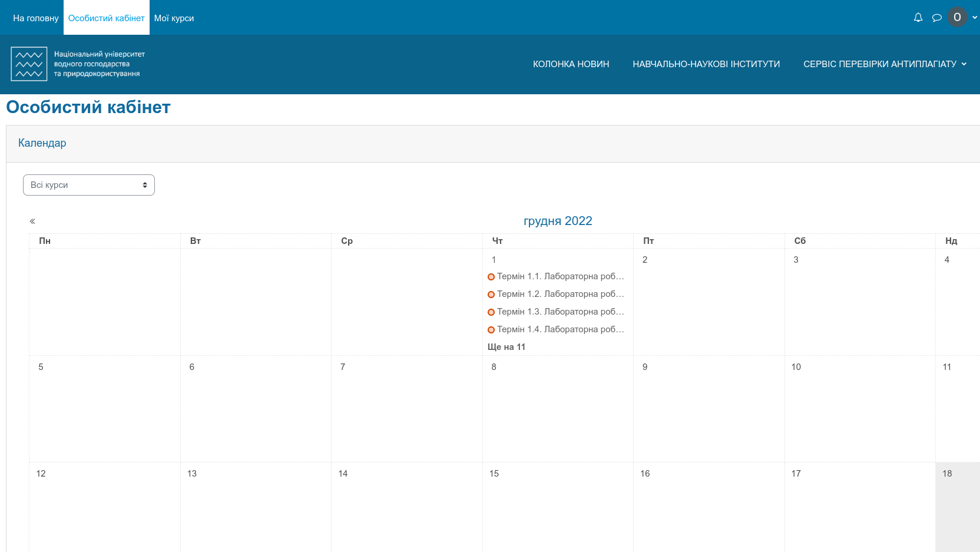The image size is (980, 552).
Task: Open Навчально-наукові інститути menu item
Action: (x=706, y=64)
